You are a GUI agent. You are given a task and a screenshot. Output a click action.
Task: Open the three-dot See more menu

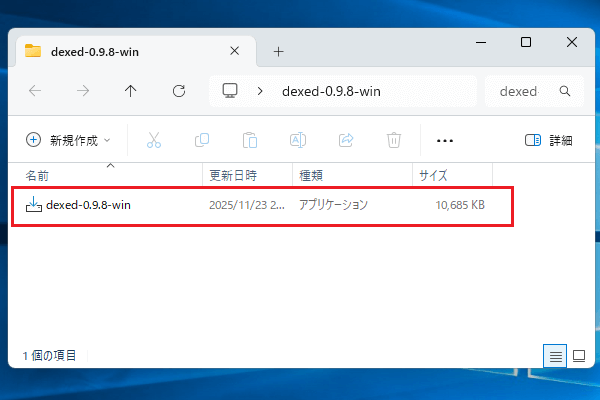coord(445,141)
